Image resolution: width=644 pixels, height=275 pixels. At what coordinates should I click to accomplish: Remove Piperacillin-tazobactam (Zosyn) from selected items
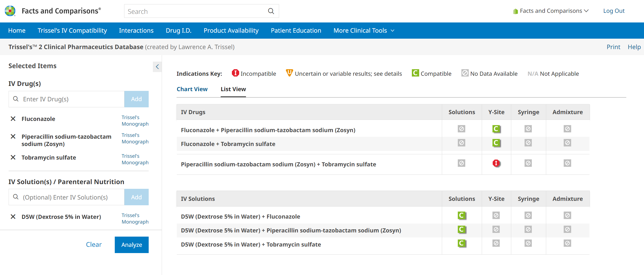pyautogui.click(x=13, y=137)
